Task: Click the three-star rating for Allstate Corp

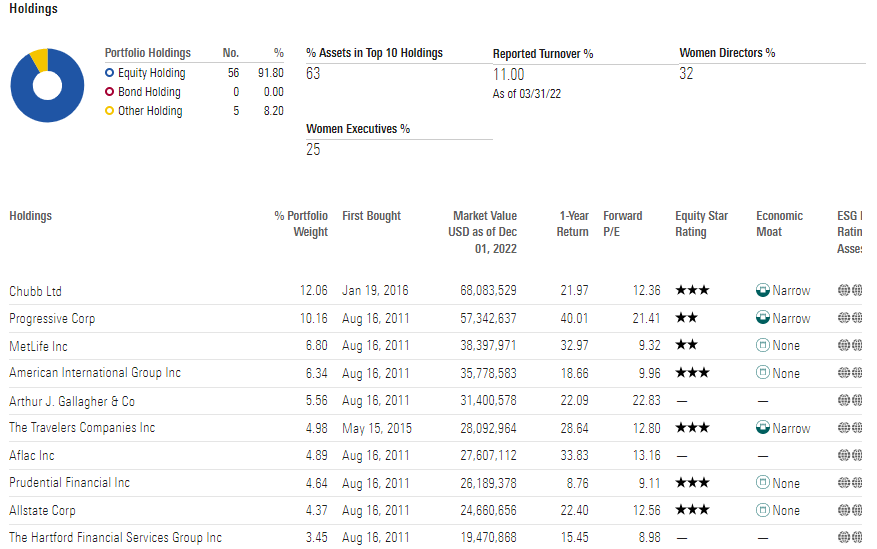Action: 692,510
